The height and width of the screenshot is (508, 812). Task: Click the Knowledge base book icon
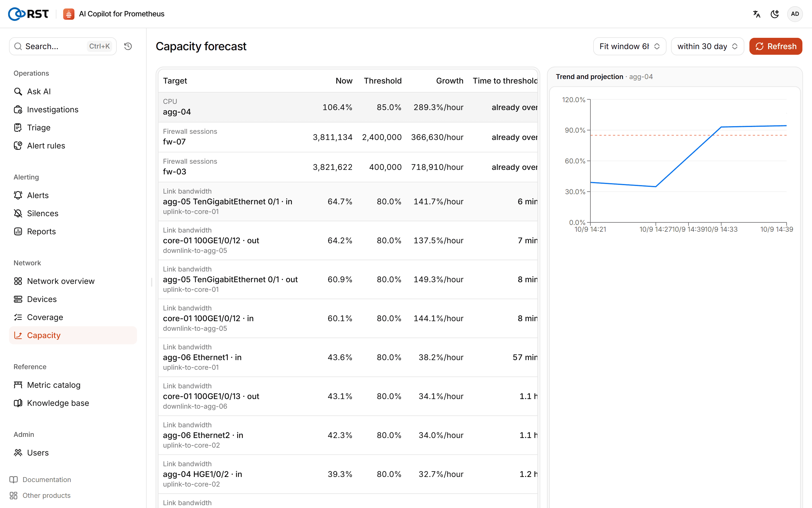point(18,403)
